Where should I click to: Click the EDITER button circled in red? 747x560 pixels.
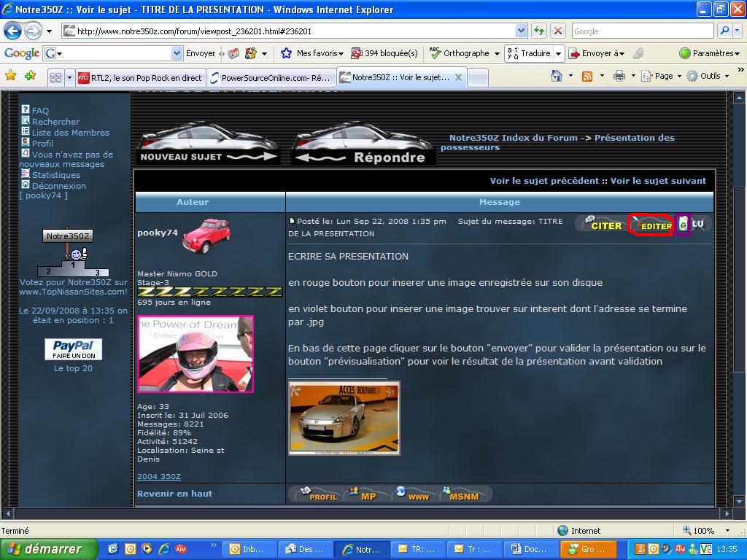click(x=651, y=225)
